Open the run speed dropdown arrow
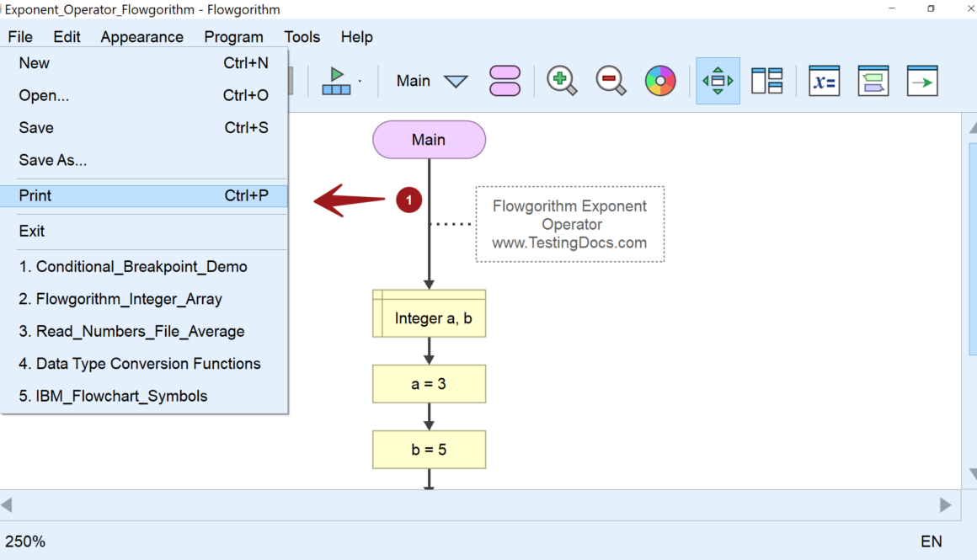This screenshot has height=560, width=977. click(360, 81)
